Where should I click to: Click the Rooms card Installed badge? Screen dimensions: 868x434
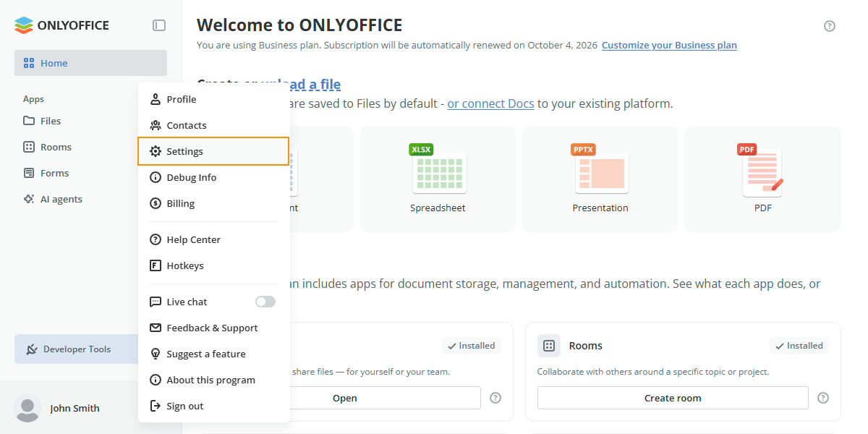point(799,346)
